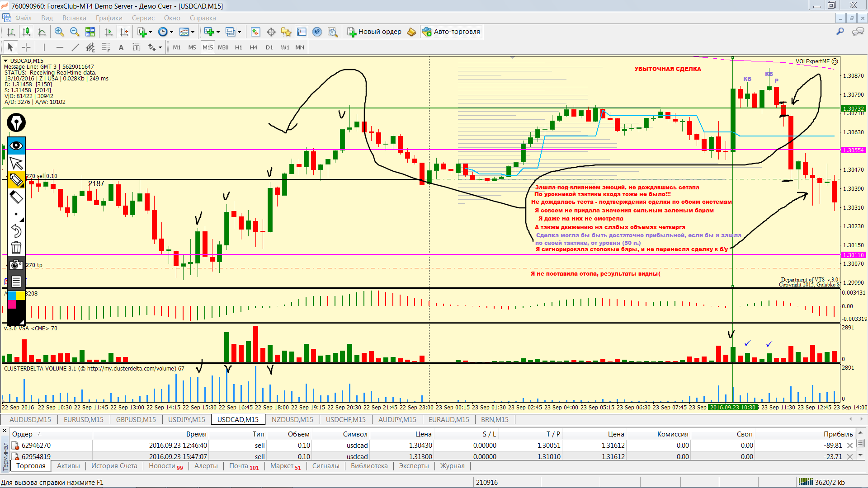This screenshot has height=488, width=868.
Task: Open Новости terminal tab
Action: point(165,466)
